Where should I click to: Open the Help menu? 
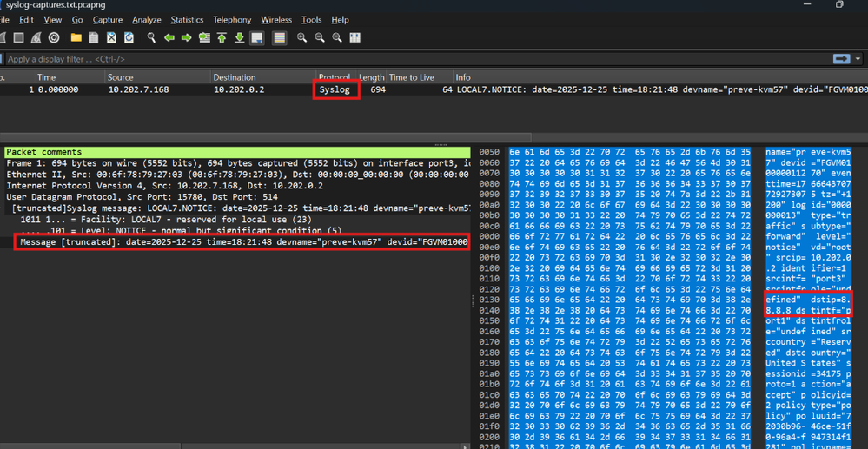coord(340,20)
